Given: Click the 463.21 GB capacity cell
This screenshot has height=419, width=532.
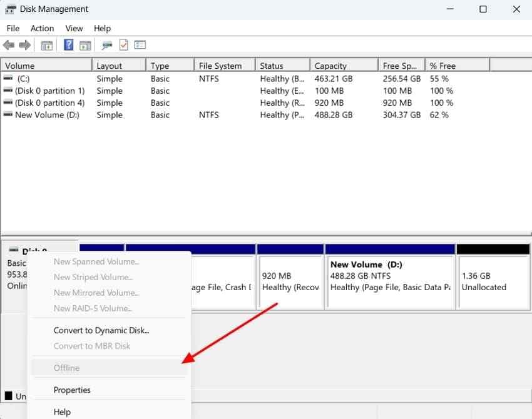Looking at the screenshot, I should pyautogui.click(x=334, y=79).
